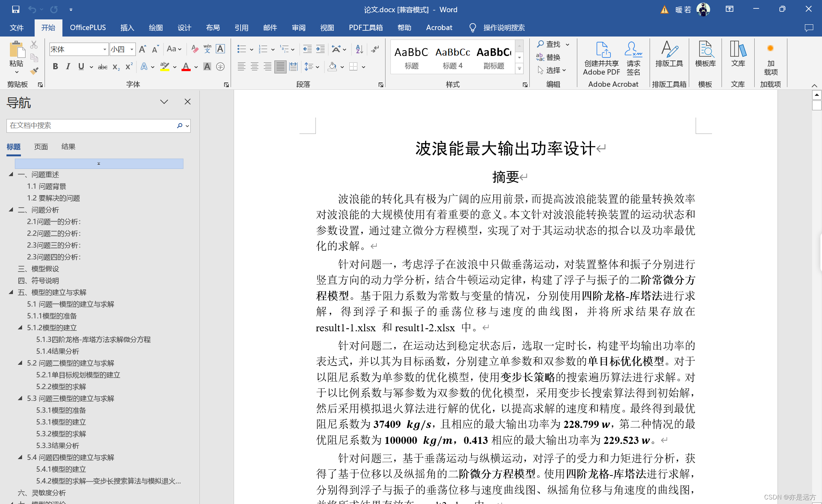Click the Increase Indent icon
Viewport: 822px width, 504px height.
320,49
